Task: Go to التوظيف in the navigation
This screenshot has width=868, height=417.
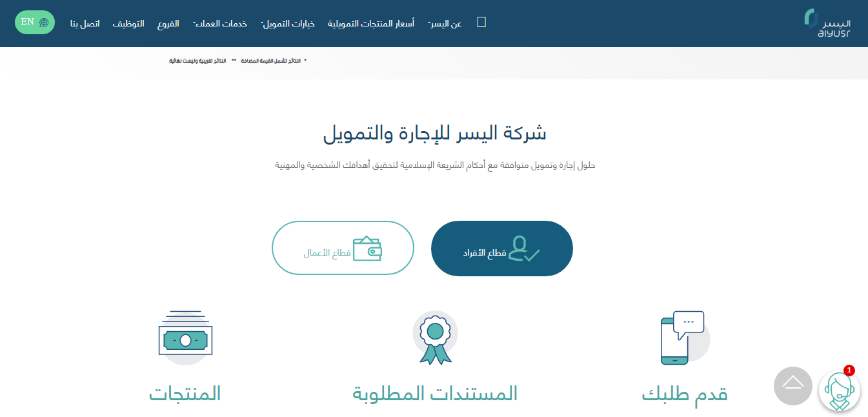Action: [128, 24]
